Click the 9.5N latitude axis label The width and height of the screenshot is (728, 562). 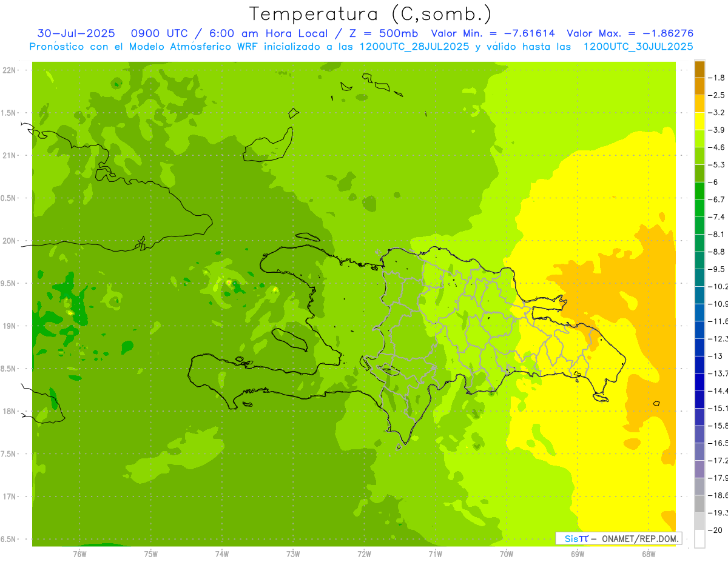[10, 283]
